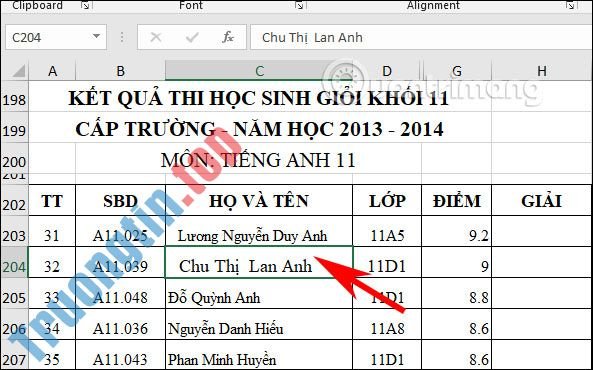Expand the Name Box dropdown arrow
593x370 pixels.
pos(96,37)
